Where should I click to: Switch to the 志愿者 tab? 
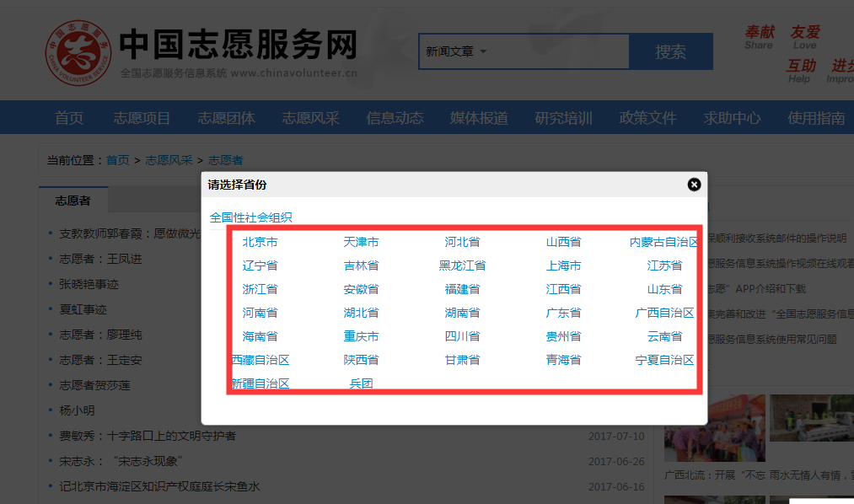coord(72,201)
